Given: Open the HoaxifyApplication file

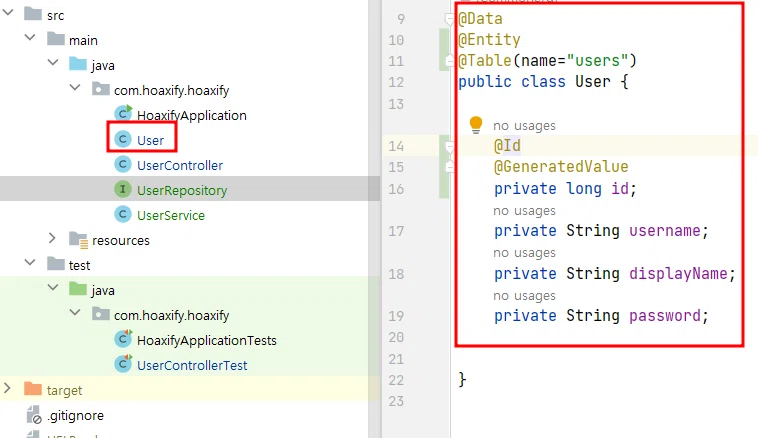Looking at the screenshot, I should pyautogui.click(x=191, y=116).
